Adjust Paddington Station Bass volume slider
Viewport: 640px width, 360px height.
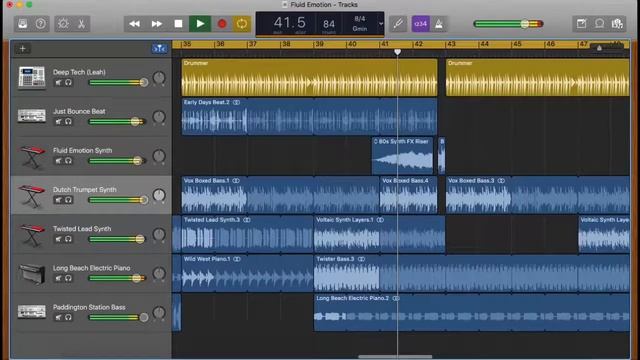point(118,318)
